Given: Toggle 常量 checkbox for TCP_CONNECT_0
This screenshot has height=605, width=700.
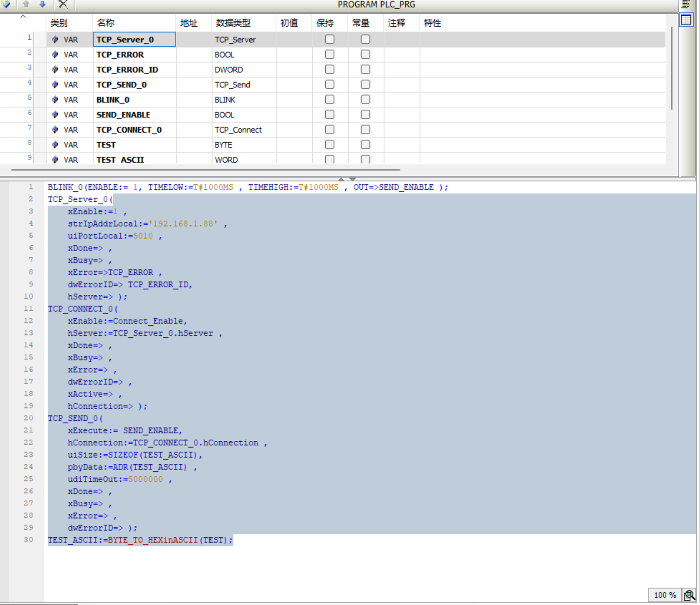Looking at the screenshot, I should 365,130.
